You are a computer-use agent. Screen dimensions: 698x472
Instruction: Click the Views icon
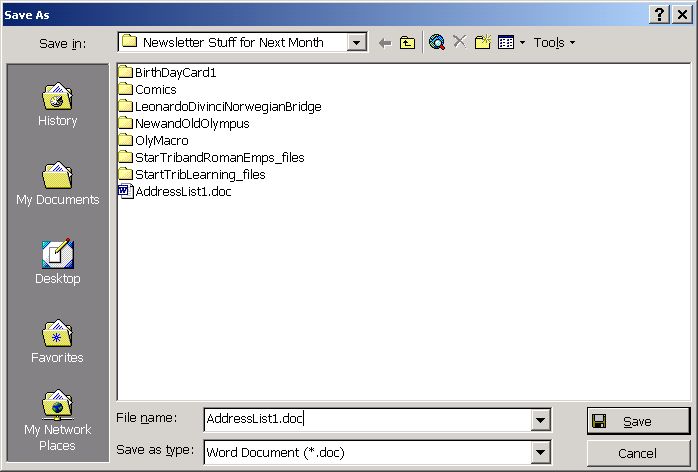pyautogui.click(x=506, y=42)
